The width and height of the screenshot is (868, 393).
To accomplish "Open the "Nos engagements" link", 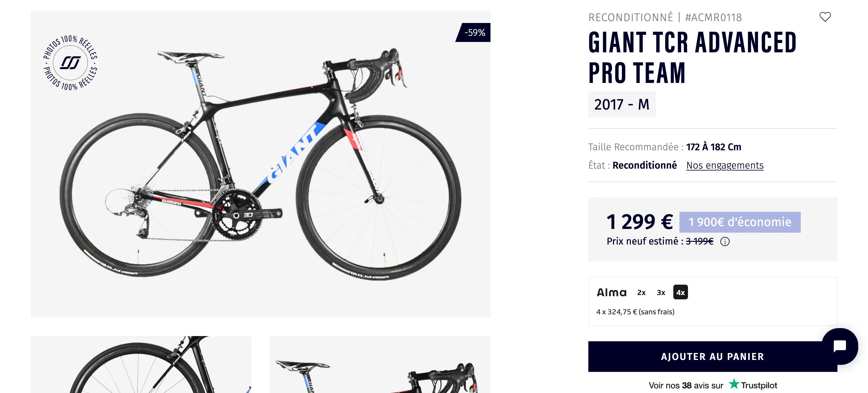I will click(x=725, y=165).
